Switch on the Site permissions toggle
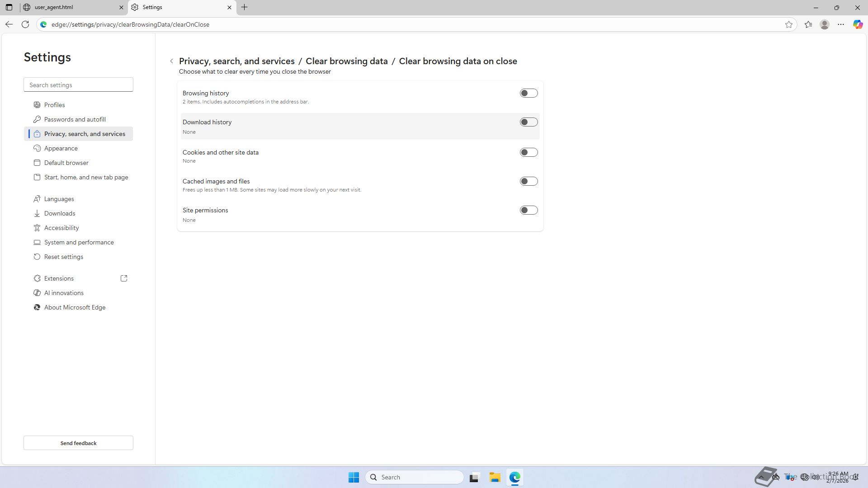 pyautogui.click(x=528, y=210)
